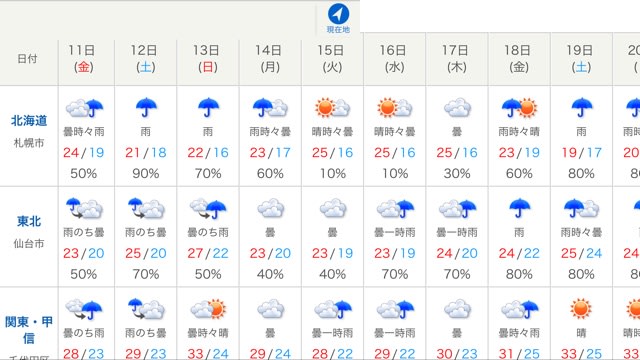Click Tohoku 曇一時雨 forecast for 16日
Viewport: 640px width, 360px height.
[x=395, y=232]
